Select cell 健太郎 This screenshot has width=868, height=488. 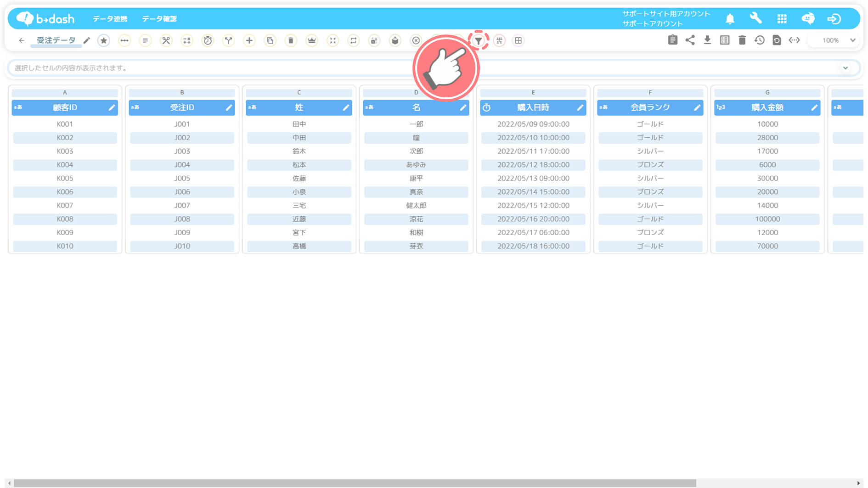(x=416, y=205)
